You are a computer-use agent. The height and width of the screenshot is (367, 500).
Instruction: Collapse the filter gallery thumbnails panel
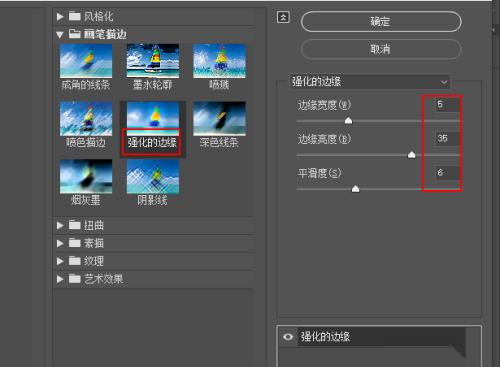click(283, 17)
